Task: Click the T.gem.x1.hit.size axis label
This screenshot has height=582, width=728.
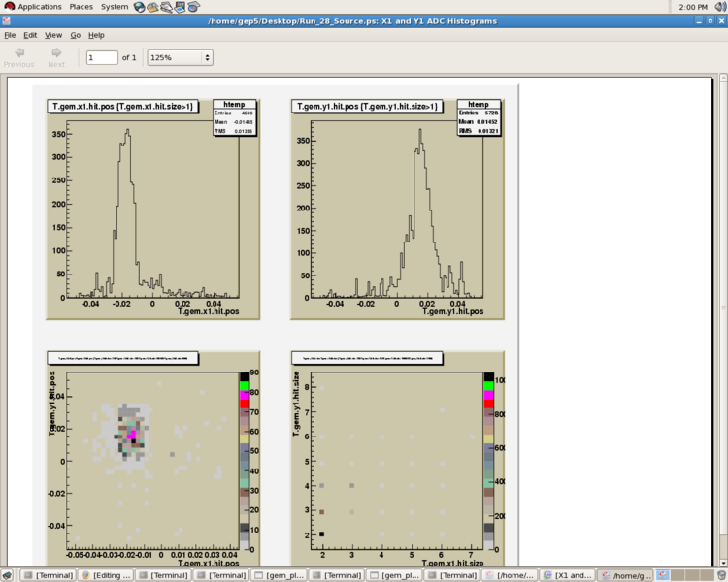Action: [452, 563]
